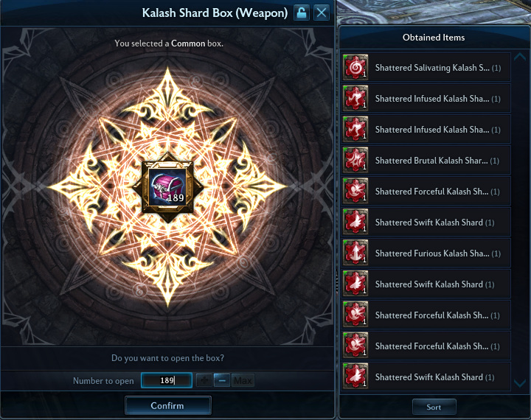Select the second Shattered Infused Kalash Shard row
The height and width of the screenshot is (420, 531).
(426, 129)
